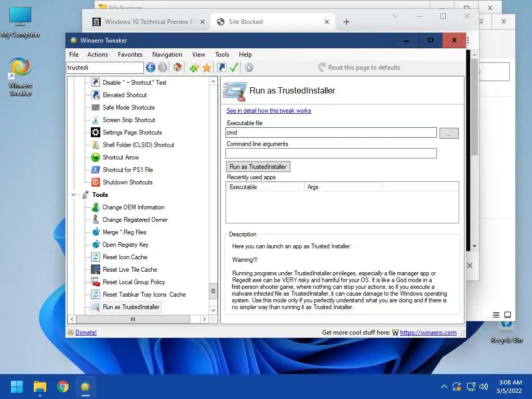Click the add to favorites green-plus star icon
Image resolution: width=532 pixels, height=399 pixels.
pyautogui.click(x=194, y=68)
